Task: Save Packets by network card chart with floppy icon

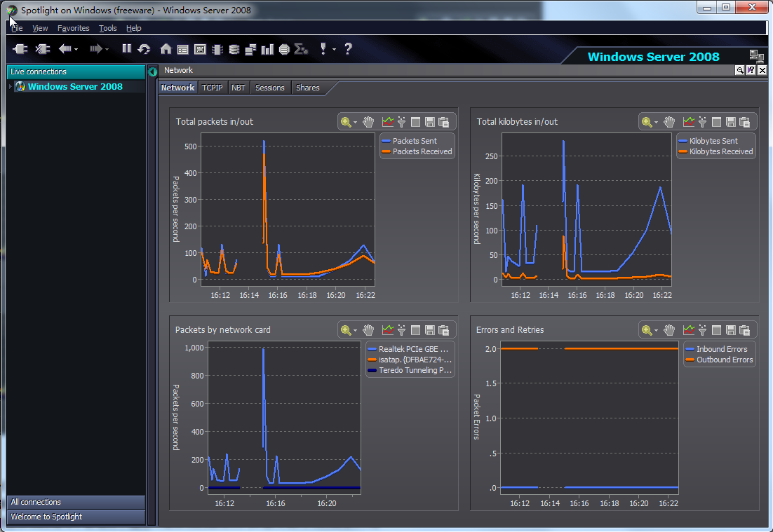Action: pos(430,330)
